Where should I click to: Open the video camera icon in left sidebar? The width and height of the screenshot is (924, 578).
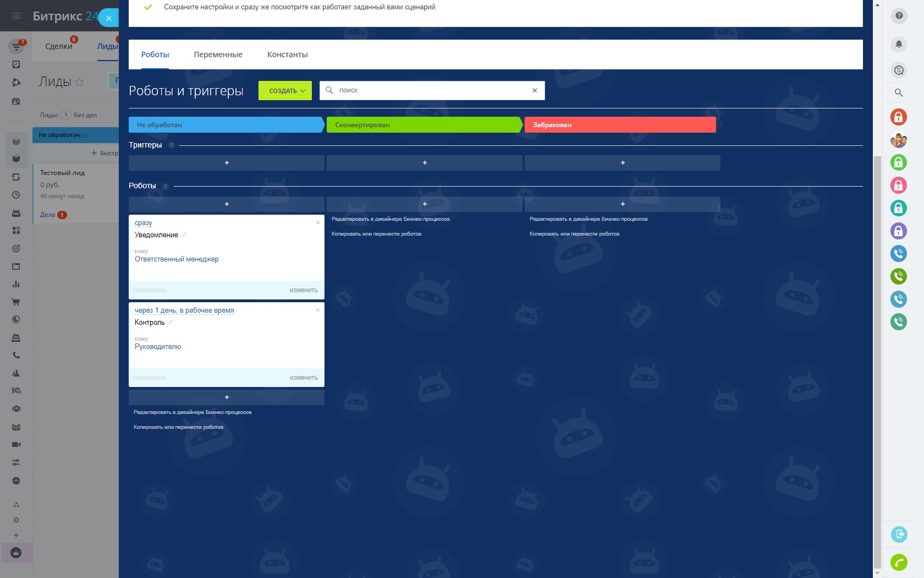pos(16,444)
